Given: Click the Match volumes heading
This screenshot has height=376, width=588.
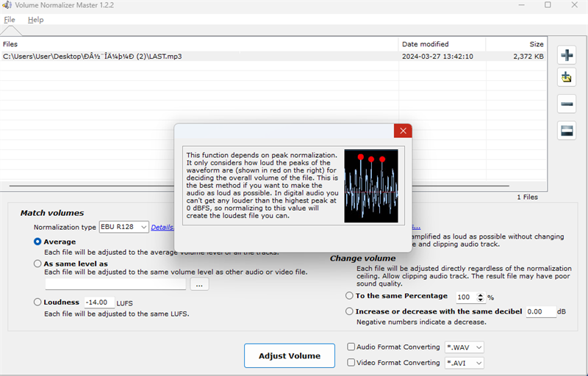Looking at the screenshot, I should (x=52, y=213).
